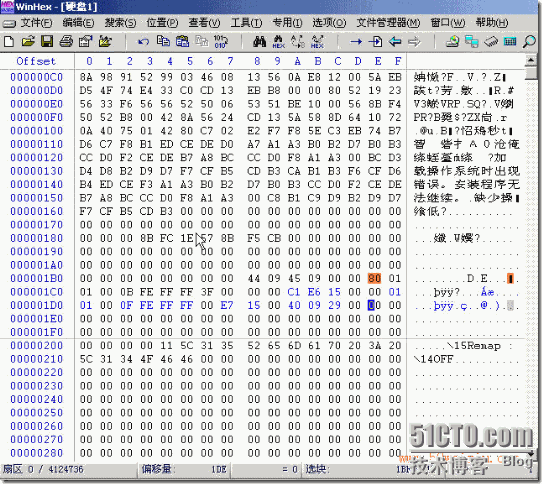542x484 pixels.
Task: Click offset label 000001B0
Action: [37, 278]
